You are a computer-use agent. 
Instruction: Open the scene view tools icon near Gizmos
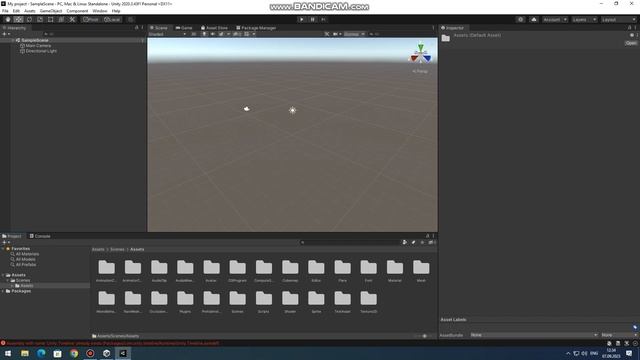point(327,34)
